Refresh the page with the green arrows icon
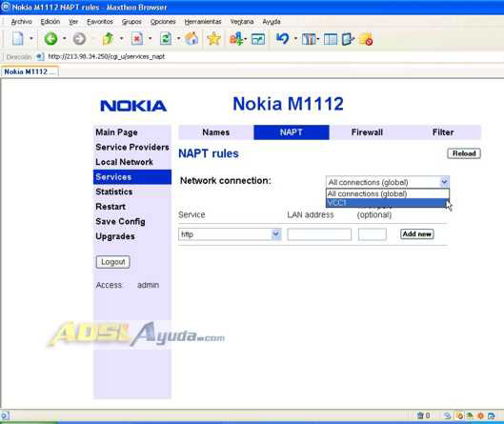 (166, 38)
